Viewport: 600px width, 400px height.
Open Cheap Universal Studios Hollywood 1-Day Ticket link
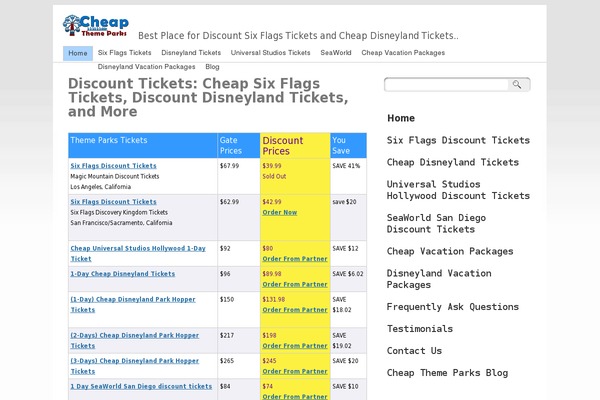pos(138,253)
